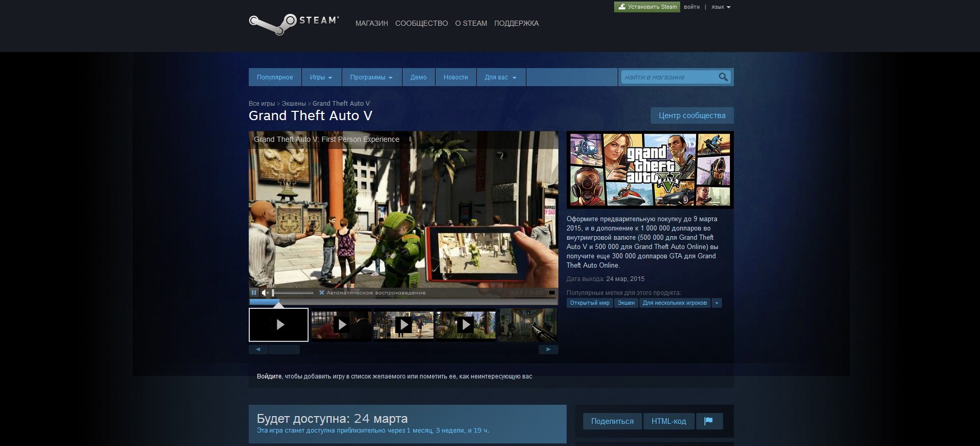Open the МАГАЗИН header menu

(372, 23)
